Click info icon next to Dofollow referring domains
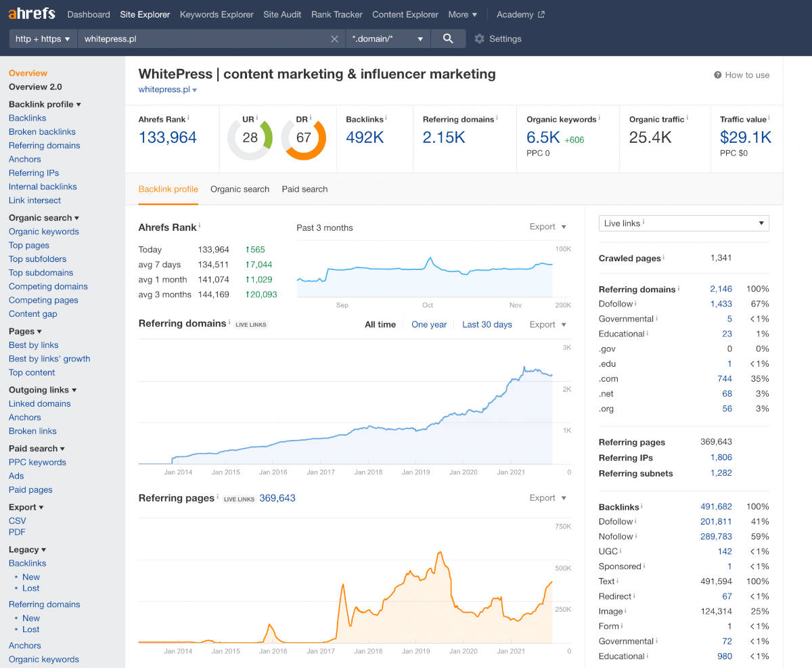The height and width of the screenshot is (668, 812). (x=635, y=303)
